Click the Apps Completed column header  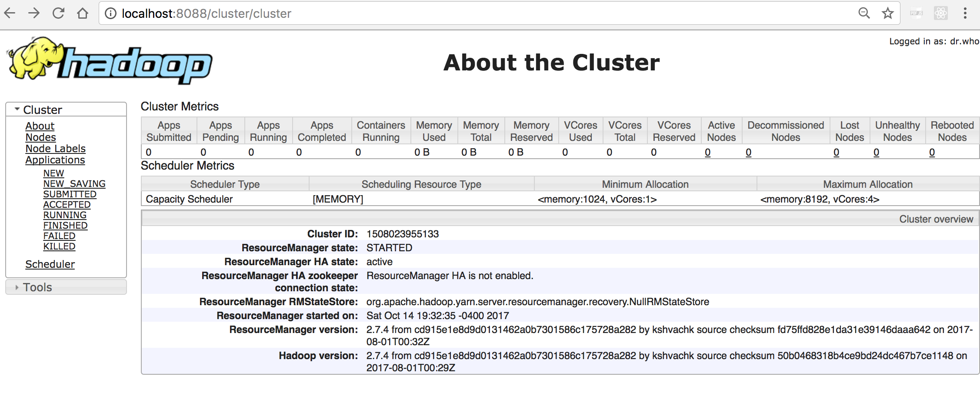click(322, 131)
